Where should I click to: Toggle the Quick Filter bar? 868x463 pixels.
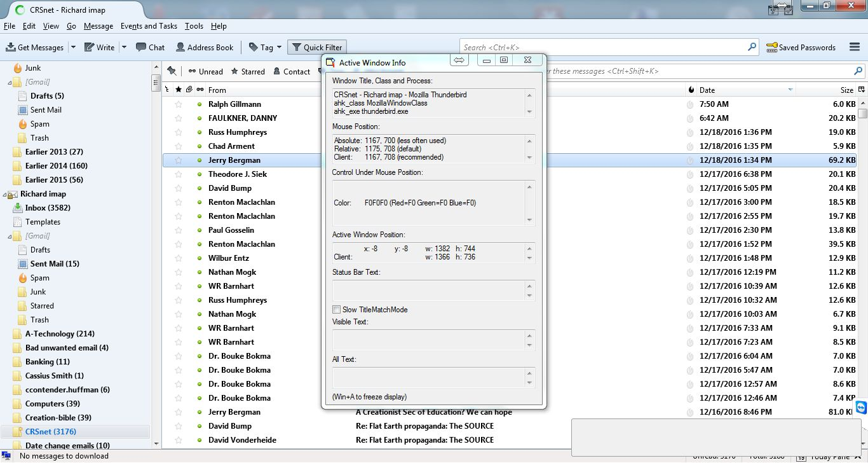point(316,47)
